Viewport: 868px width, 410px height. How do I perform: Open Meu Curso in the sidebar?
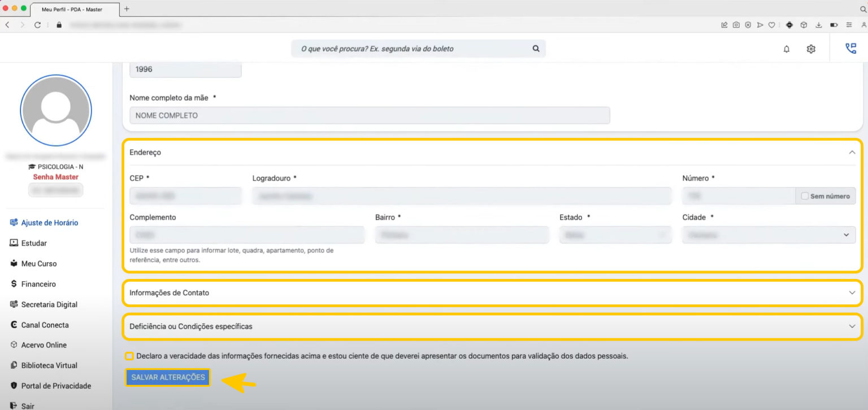(x=33, y=264)
